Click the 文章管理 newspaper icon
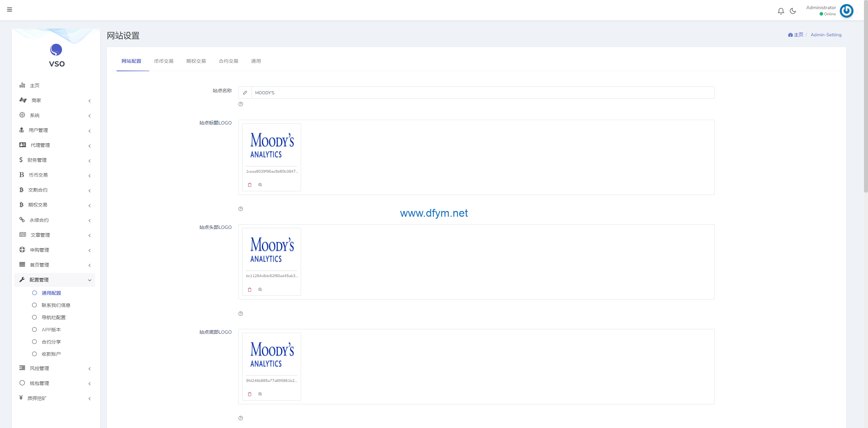The width and height of the screenshot is (868, 428). 23,235
